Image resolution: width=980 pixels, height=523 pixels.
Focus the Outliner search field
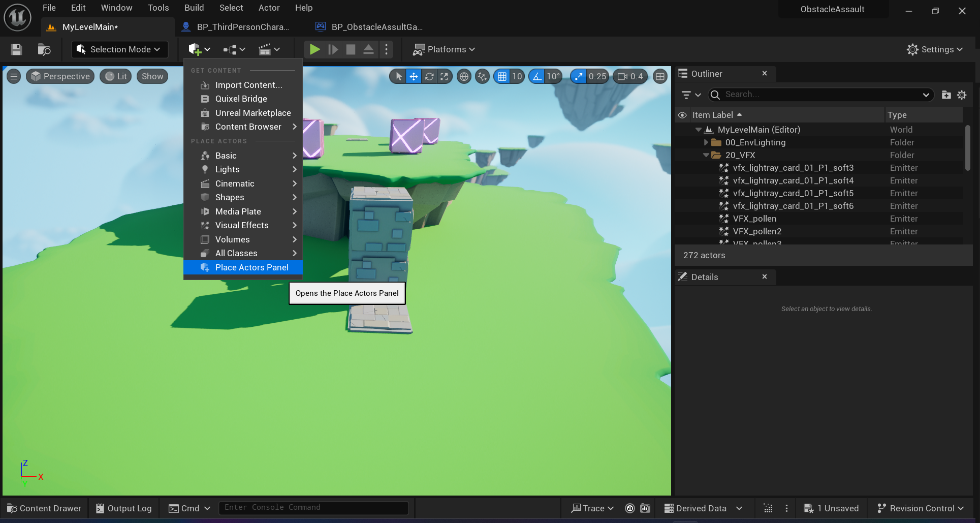pos(820,95)
